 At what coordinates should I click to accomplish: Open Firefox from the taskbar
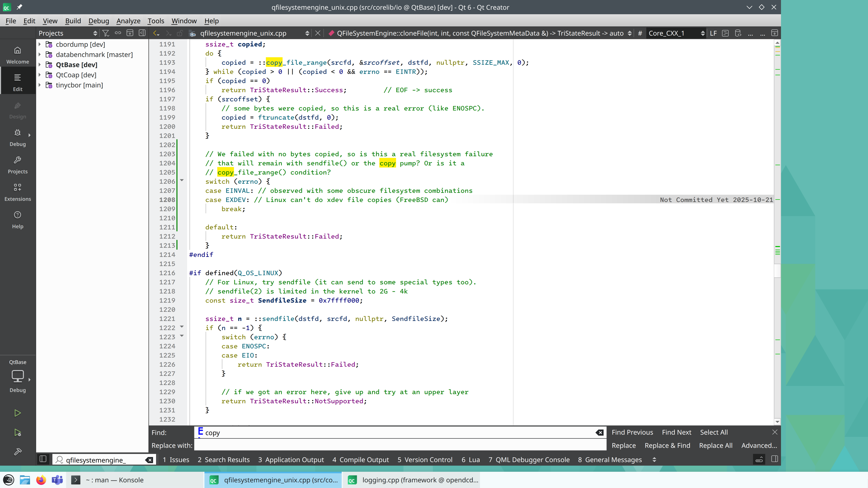tap(41, 480)
